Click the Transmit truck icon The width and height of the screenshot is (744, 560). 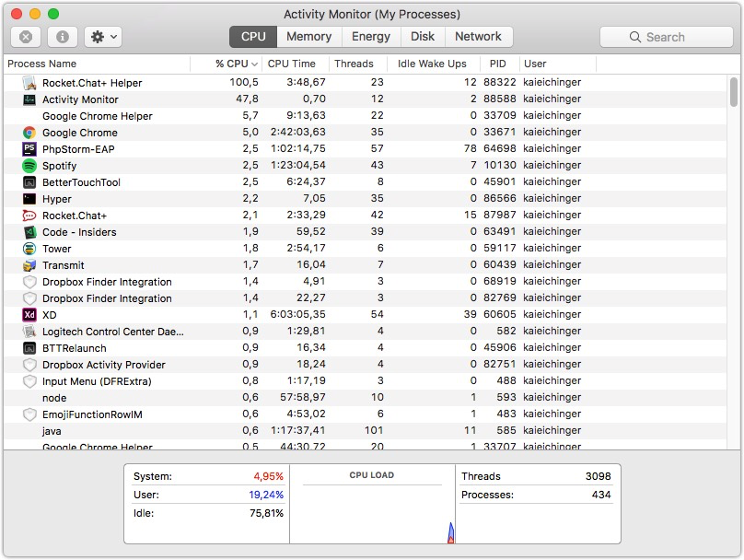[x=29, y=265]
